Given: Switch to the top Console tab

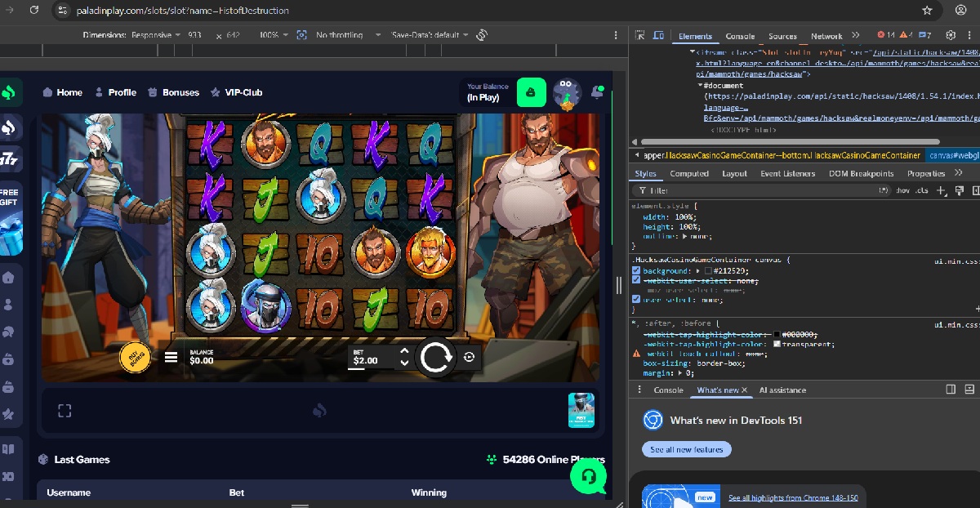Looking at the screenshot, I should point(740,36).
